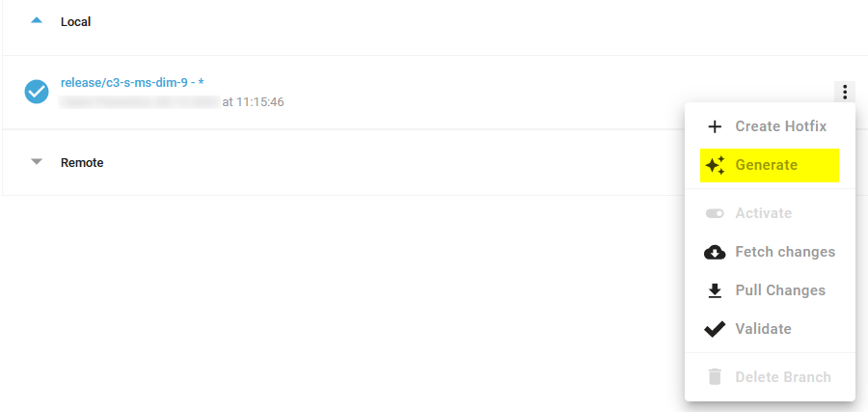The width and height of the screenshot is (868, 412).
Task: Click the Pull Changes download arrow icon
Action: [716, 290]
